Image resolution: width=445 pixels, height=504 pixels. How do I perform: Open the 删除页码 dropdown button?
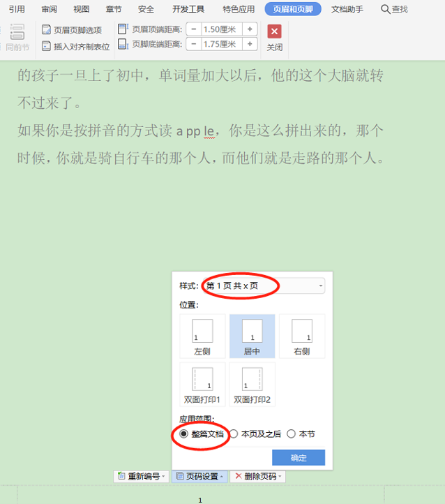(x=258, y=476)
